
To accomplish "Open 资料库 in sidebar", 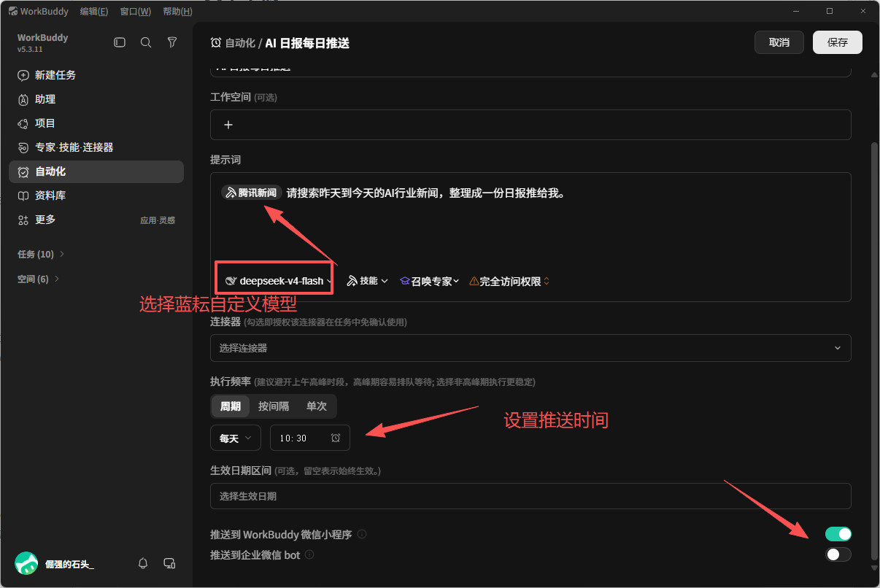I will point(96,196).
